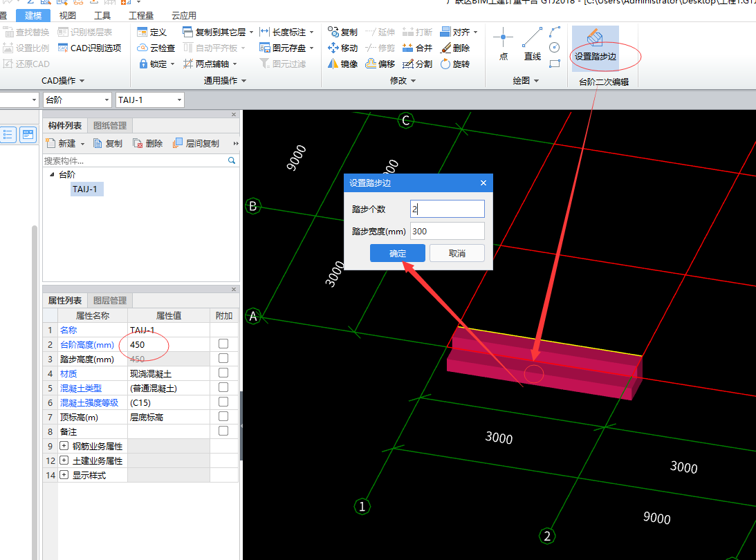Expand 显示样式 property group
Image resolution: width=756 pixels, height=560 pixels.
[x=64, y=475]
